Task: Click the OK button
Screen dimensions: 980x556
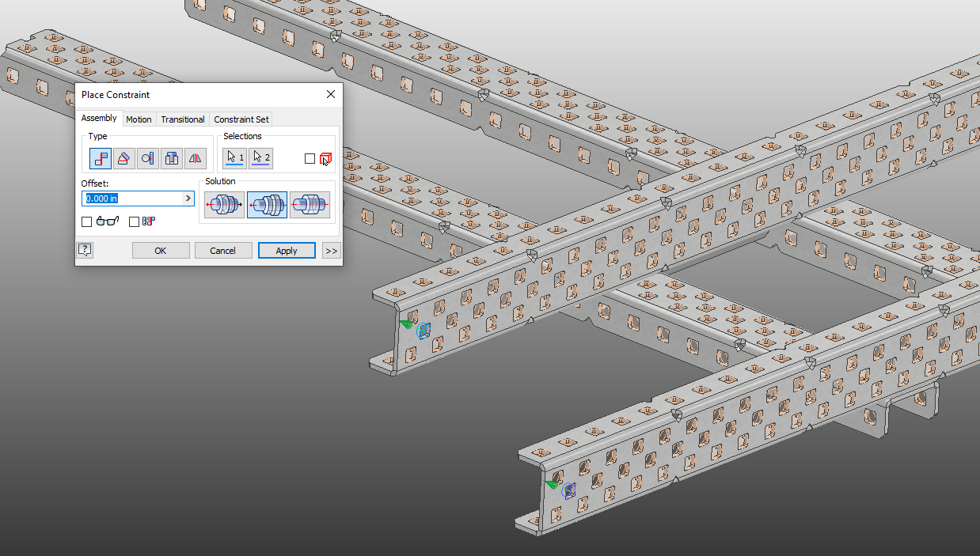Action: [x=161, y=251]
